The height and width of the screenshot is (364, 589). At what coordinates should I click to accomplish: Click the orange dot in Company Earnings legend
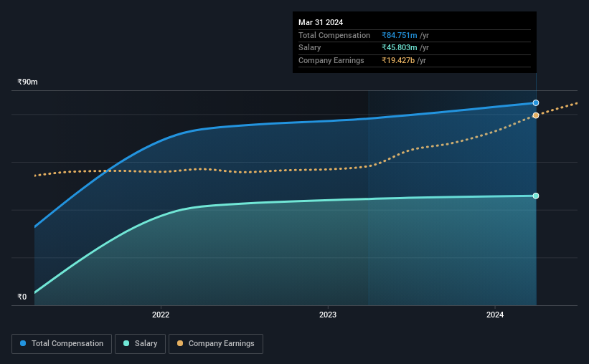click(180, 343)
